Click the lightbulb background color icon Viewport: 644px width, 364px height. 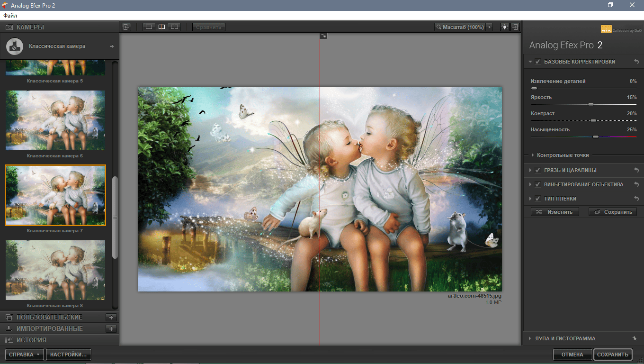coord(505,27)
